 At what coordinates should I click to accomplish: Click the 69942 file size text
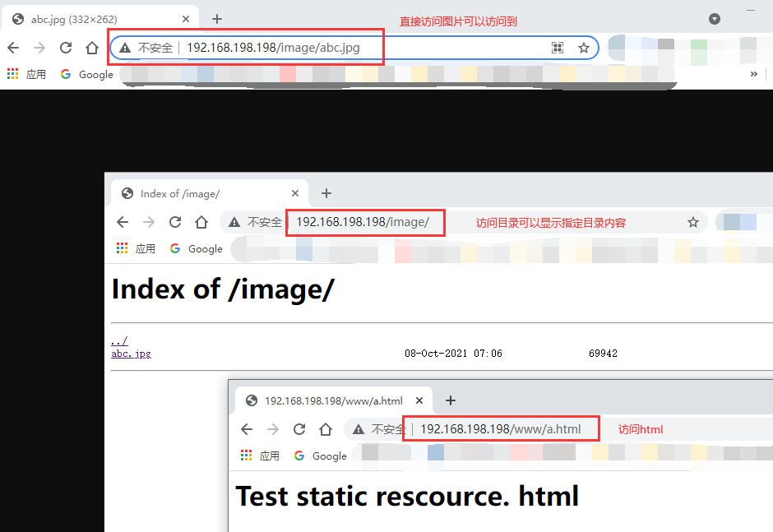[x=603, y=354]
